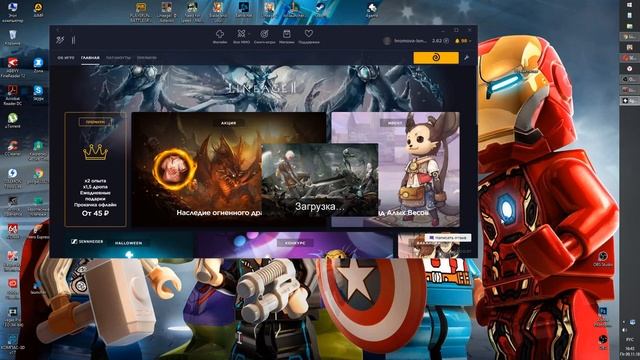Click the Написать отзыв feedback button
640x360 pixels.
[448, 237]
